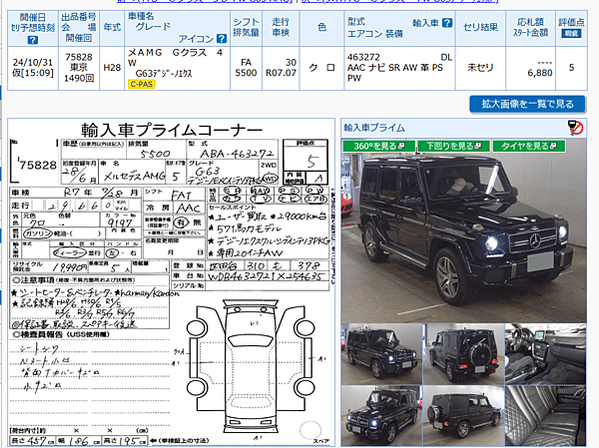Click the 順底 badge under 評価点
The image size is (599, 448).
pos(571,34)
